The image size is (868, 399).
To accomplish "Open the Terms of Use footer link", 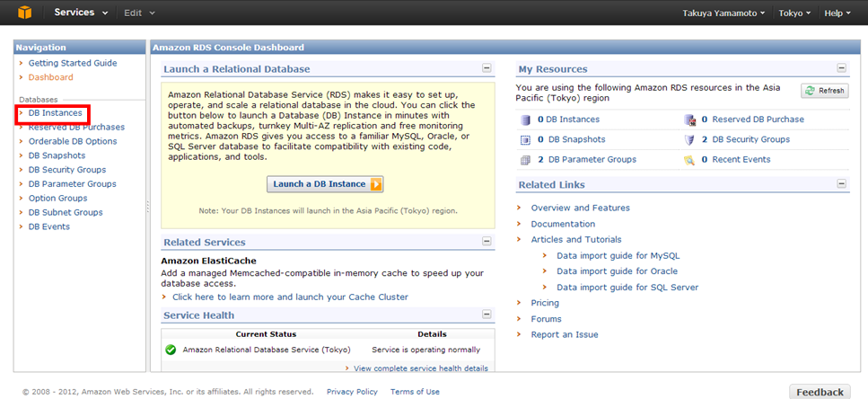I will coord(416,392).
